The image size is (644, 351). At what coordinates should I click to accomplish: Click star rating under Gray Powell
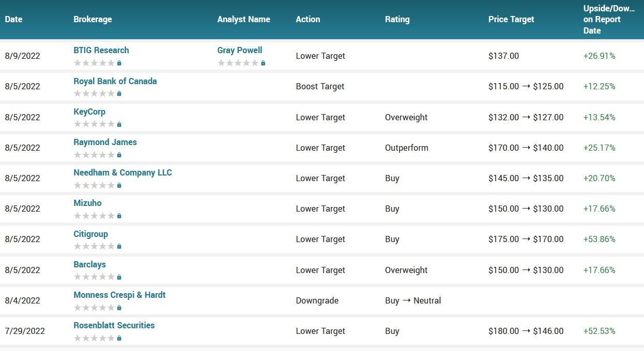click(x=238, y=63)
